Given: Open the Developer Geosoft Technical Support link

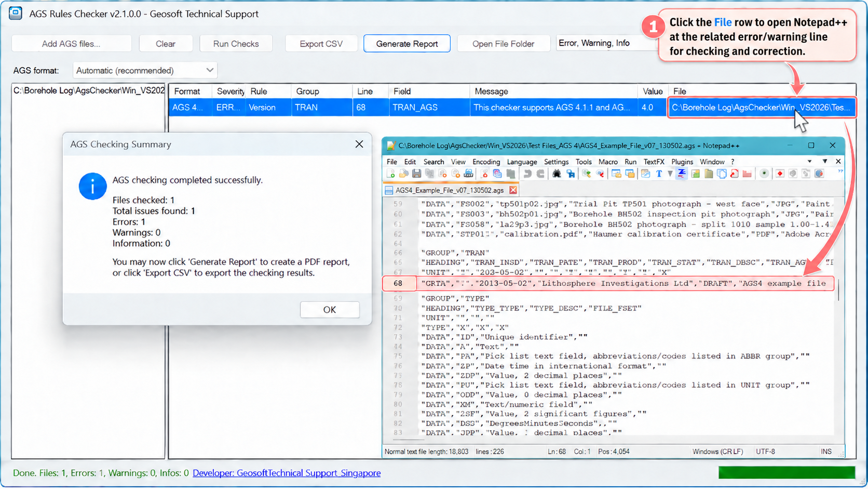Looking at the screenshot, I should pos(287,473).
